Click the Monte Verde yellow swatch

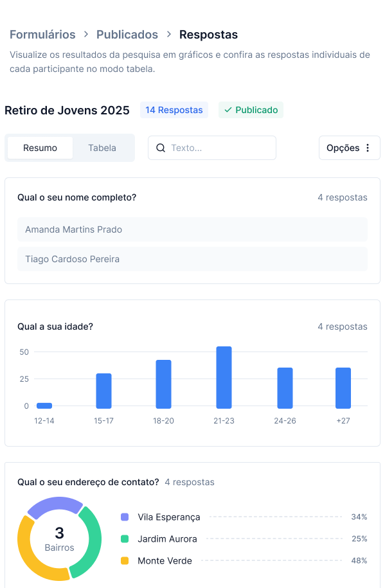click(125, 560)
